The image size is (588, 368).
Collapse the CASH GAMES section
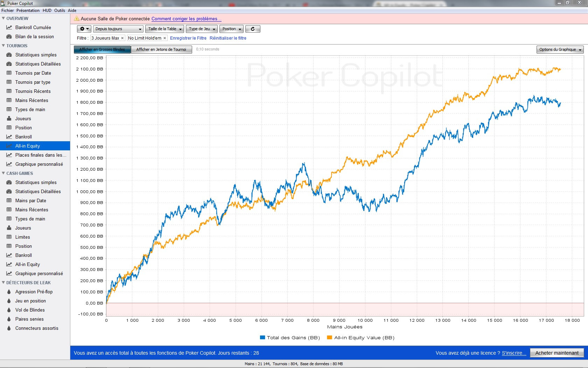(3, 173)
